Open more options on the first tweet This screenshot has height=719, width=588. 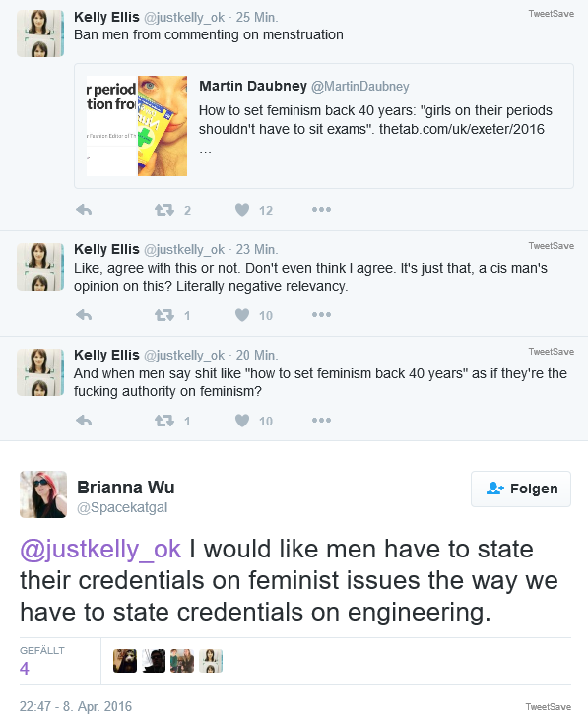pos(321,210)
